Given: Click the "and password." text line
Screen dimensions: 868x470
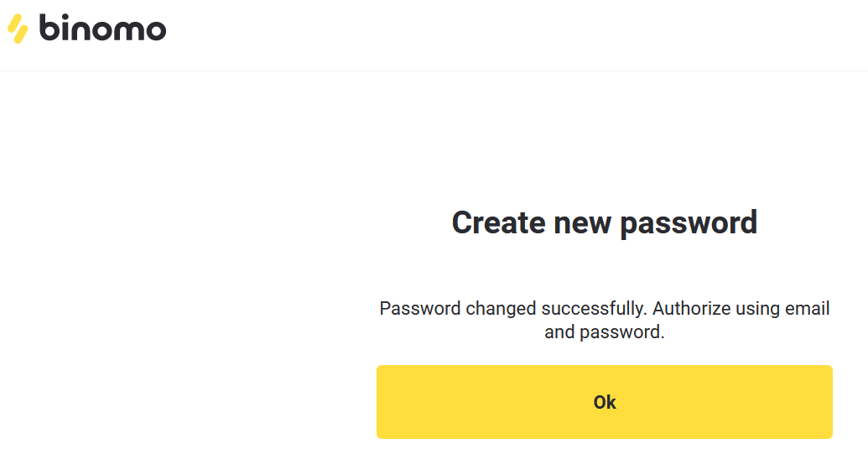Looking at the screenshot, I should (604, 332).
